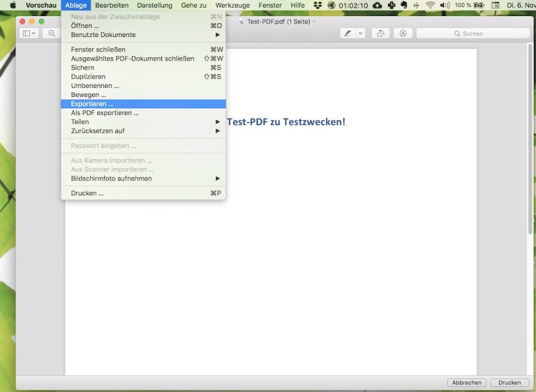Click the cloud upload menu bar icon
The image size is (536, 392).
point(377,5)
